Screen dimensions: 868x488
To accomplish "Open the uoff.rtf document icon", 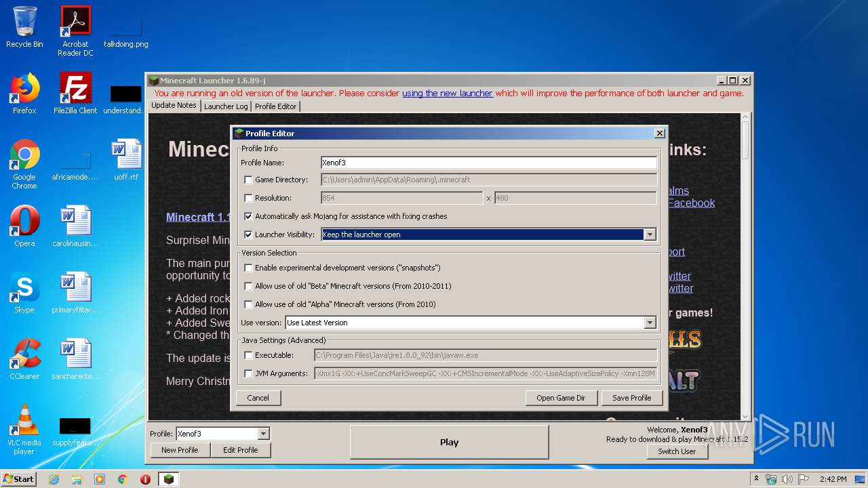I will (x=126, y=160).
